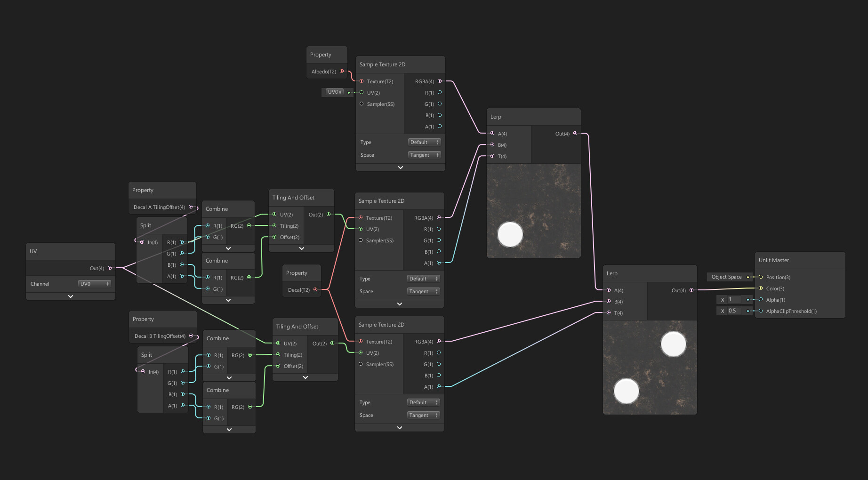Click the In(4) input port on the lower Split node
This screenshot has height=480, width=868.
point(143,372)
